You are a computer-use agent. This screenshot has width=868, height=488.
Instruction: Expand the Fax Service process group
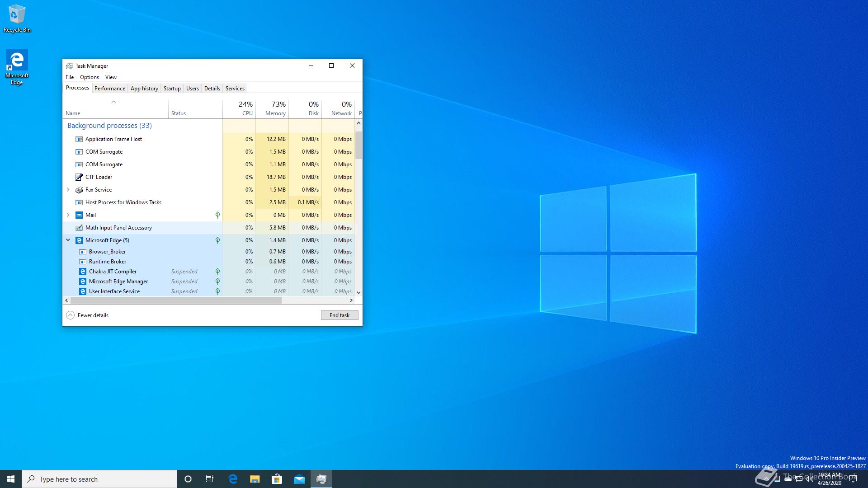[68, 190]
